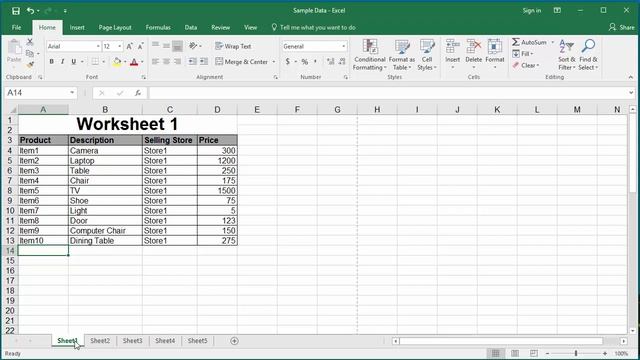This screenshot has height=360, width=640.
Task: Add a new sheet with the plus icon
Action: 234,341
